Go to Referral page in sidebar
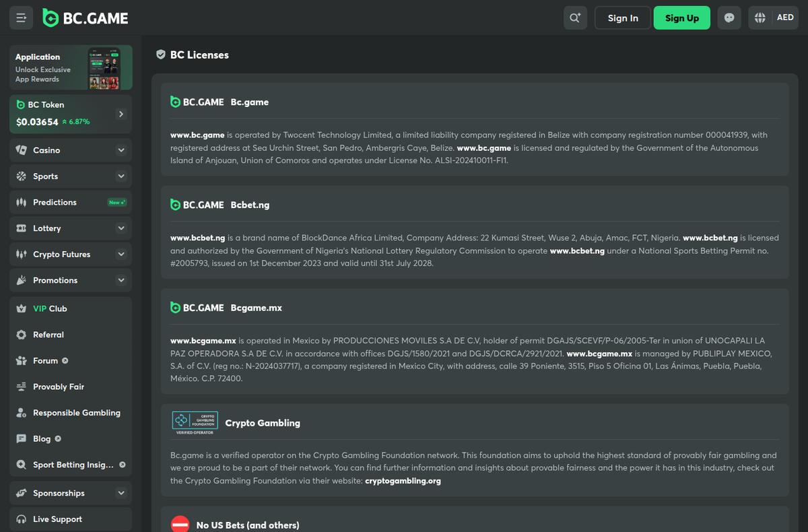 coord(71,335)
